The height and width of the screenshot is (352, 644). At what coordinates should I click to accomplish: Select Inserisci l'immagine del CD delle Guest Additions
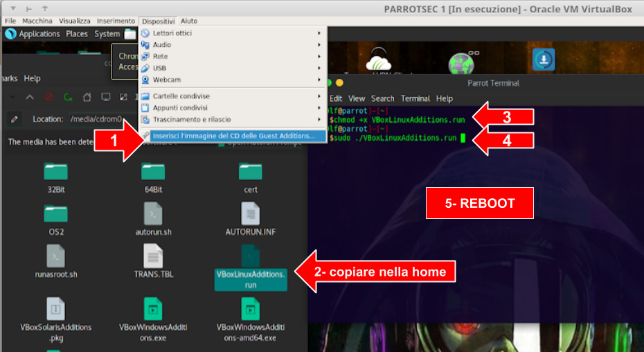tap(233, 136)
